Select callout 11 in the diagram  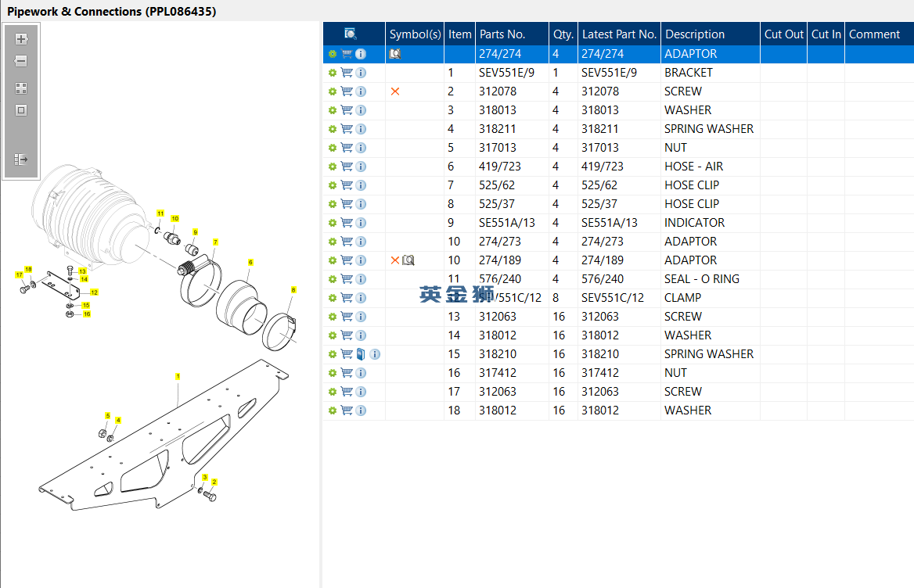160,213
